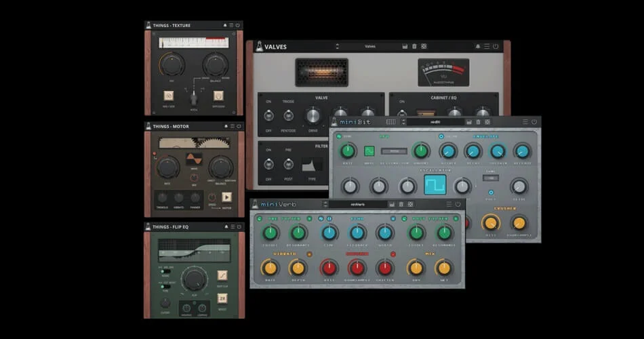Click the Drive knob in Valves
Screen dimensions: 644x339
coord(313,116)
